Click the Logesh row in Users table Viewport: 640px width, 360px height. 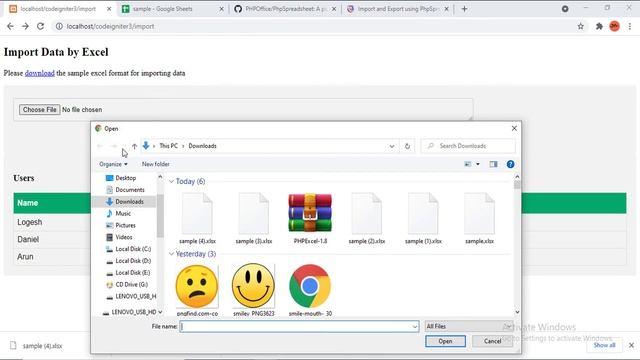pyautogui.click(x=320, y=222)
